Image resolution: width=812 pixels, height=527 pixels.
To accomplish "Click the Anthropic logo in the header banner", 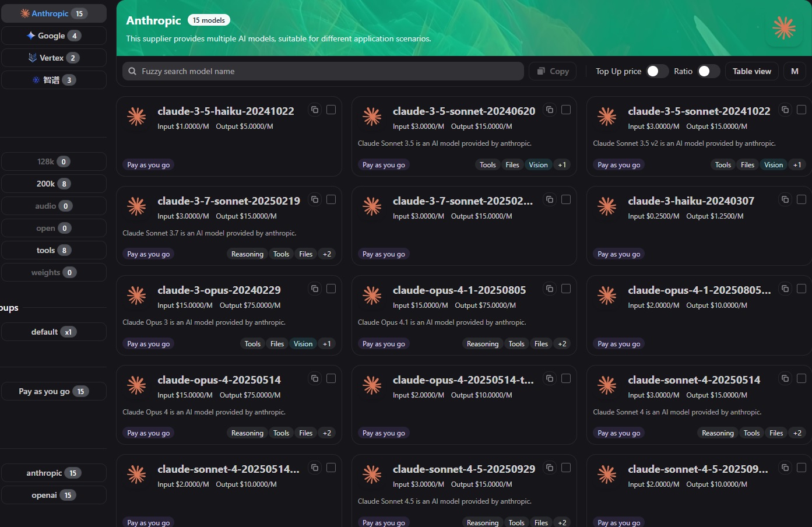I will coord(784,27).
